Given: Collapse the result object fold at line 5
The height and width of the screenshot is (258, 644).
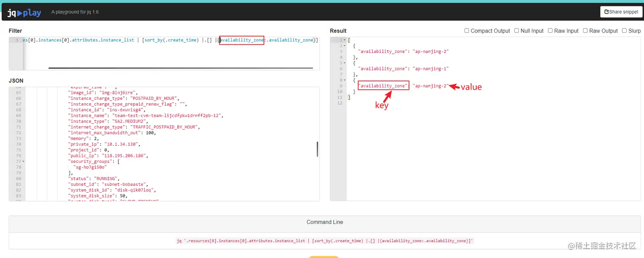Looking at the screenshot, I should (x=345, y=63).
